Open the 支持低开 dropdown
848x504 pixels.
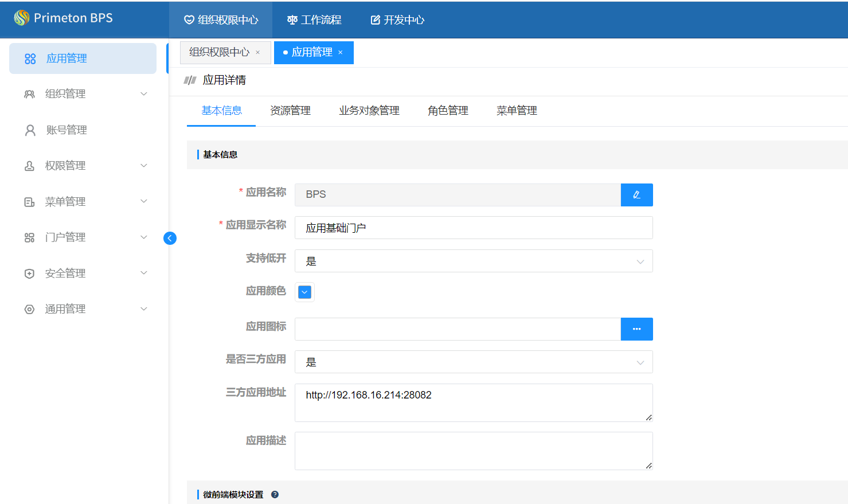(x=474, y=261)
